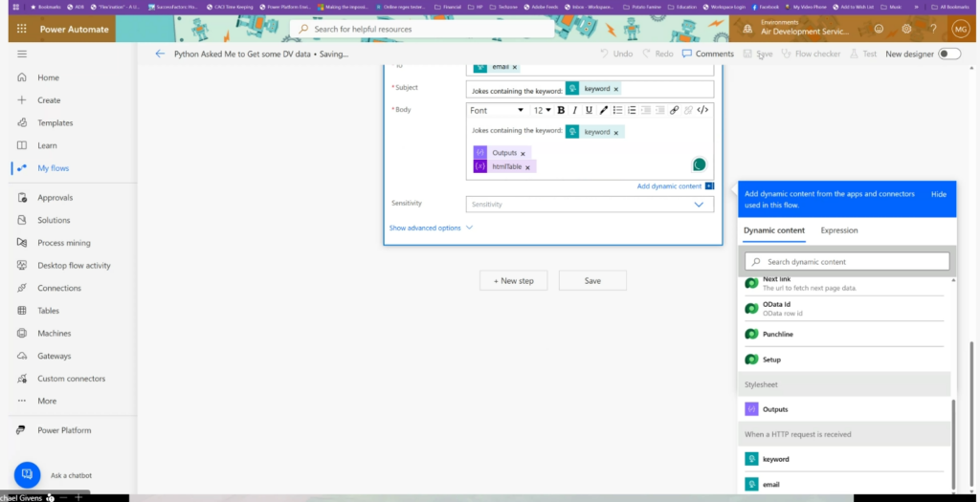
Task: Open the app launcher waffle icon
Action: pyautogui.click(x=20, y=29)
